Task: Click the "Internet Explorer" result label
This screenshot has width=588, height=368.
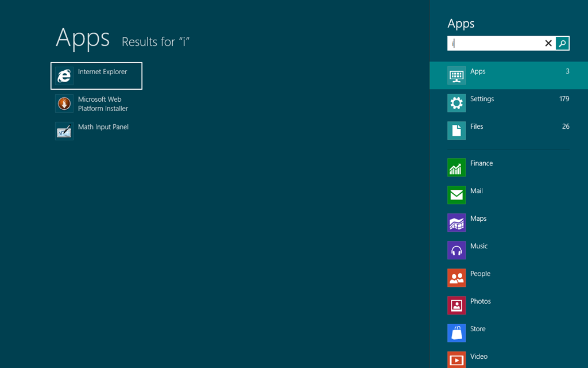Action: 102,72
